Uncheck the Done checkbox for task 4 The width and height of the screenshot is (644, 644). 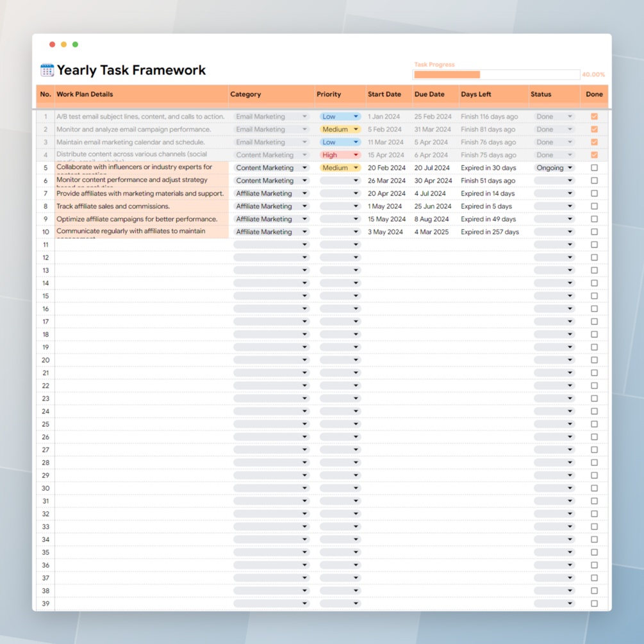coord(594,155)
